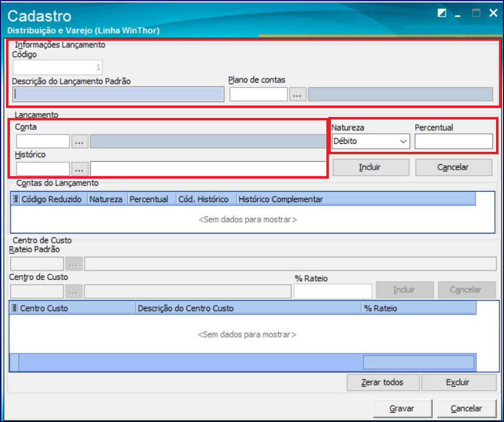This screenshot has height=422, width=504.
Task: Open Contas do Lançamento grid column chooser icon
Action: [x=15, y=199]
